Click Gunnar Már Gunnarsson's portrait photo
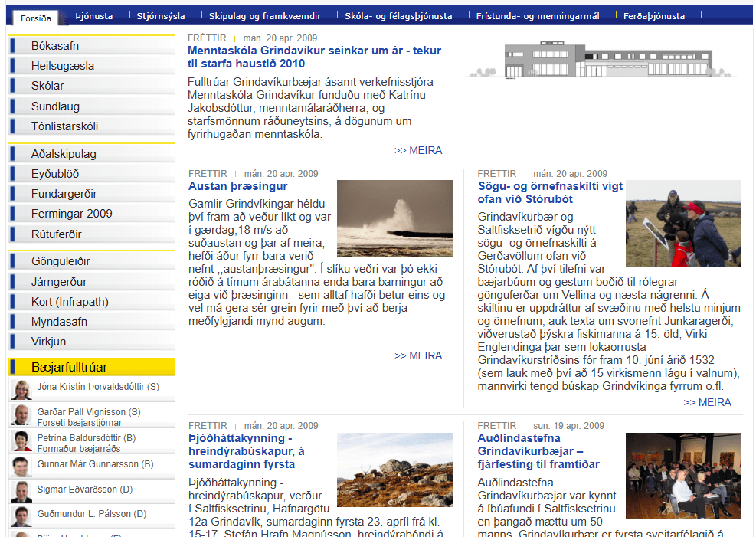Image resolution: width=756 pixels, height=537 pixels. (21, 466)
